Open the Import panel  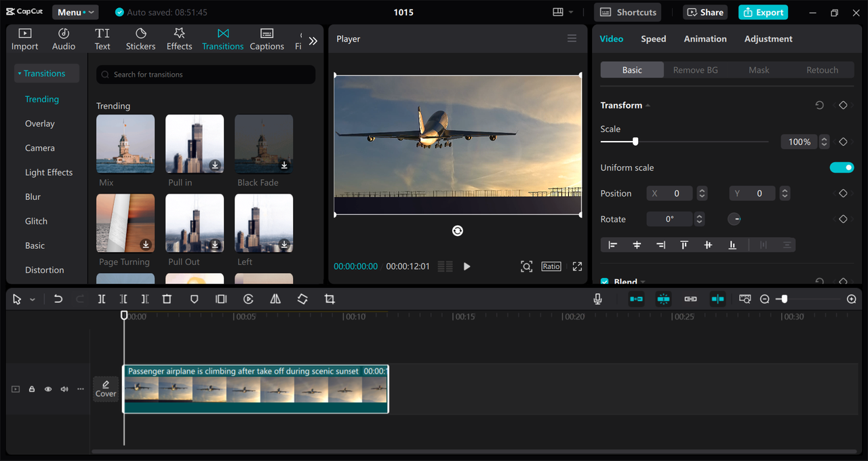click(24, 39)
